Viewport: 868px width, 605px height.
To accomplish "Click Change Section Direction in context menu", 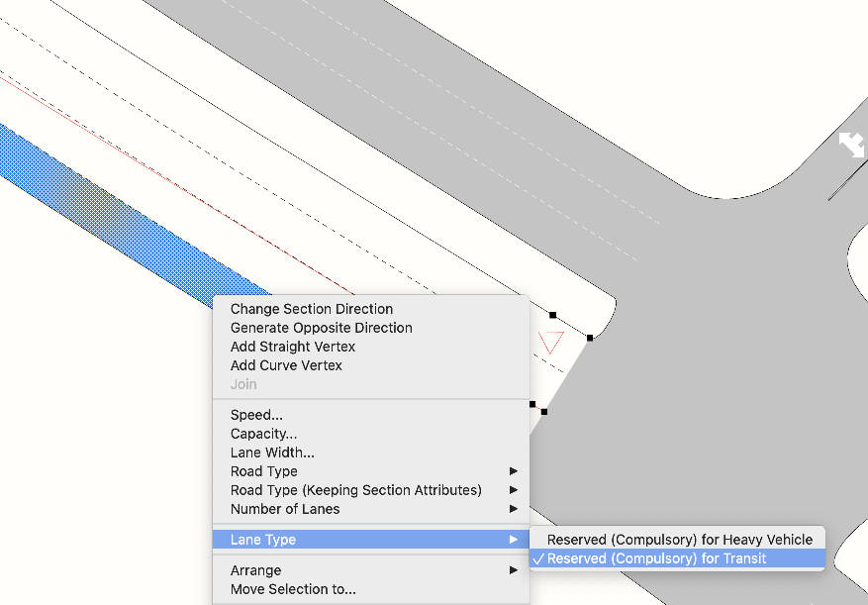I will tap(312, 309).
